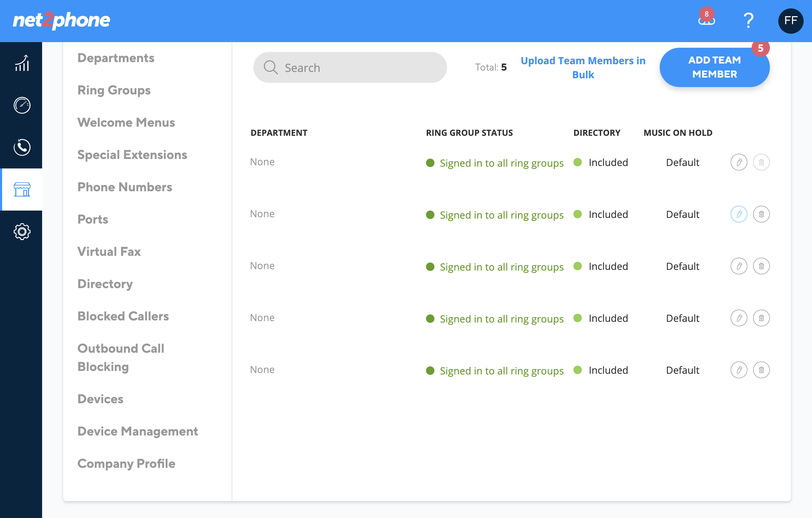Viewport: 812px width, 518px height.
Task: Click Add Team Member button
Action: click(714, 67)
